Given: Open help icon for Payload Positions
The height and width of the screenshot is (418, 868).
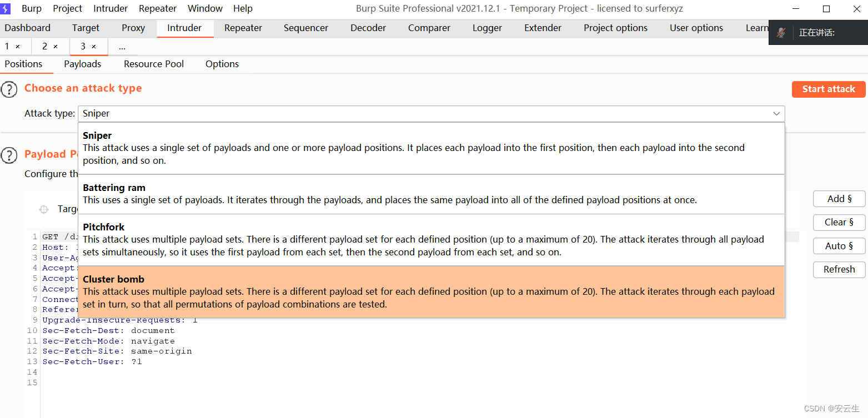Looking at the screenshot, I should pyautogui.click(x=9, y=155).
